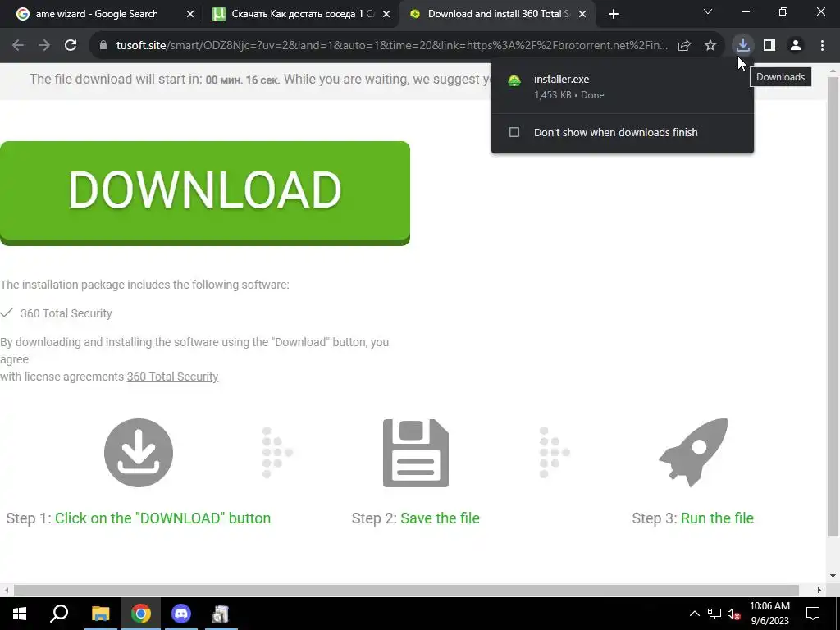Show hidden system tray icons

point(694,614)
